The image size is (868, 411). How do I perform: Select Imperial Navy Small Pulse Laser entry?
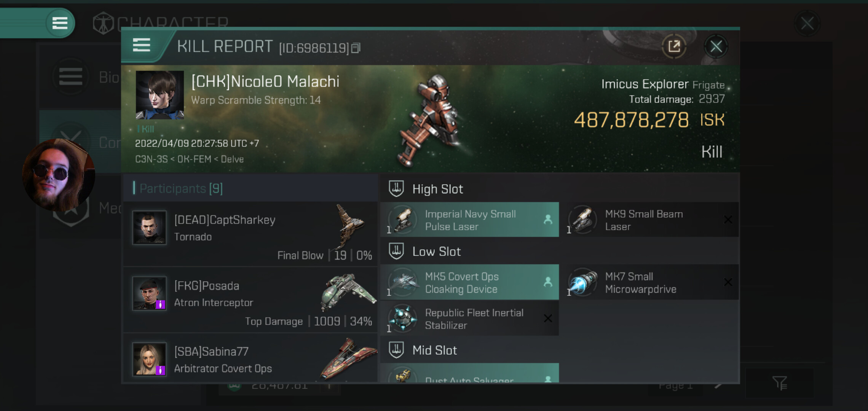pyautogui.click(x=469, y=220)
